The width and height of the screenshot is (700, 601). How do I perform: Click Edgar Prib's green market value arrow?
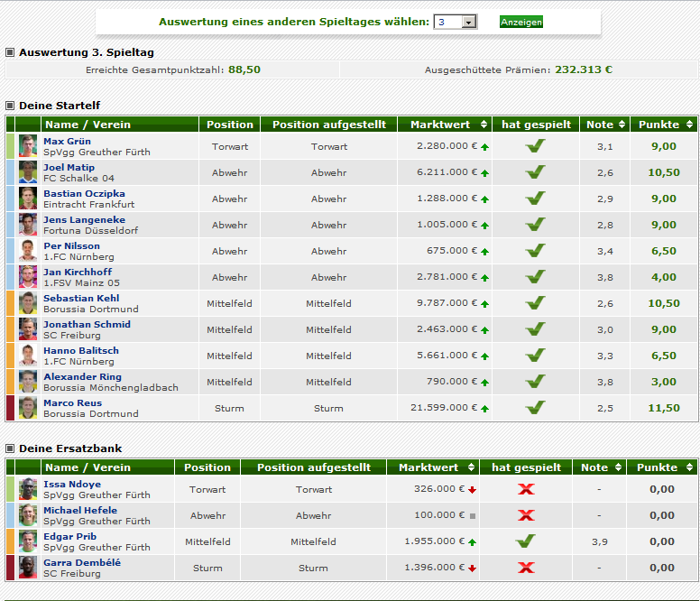pyautogui.click(x=472, y=542)
